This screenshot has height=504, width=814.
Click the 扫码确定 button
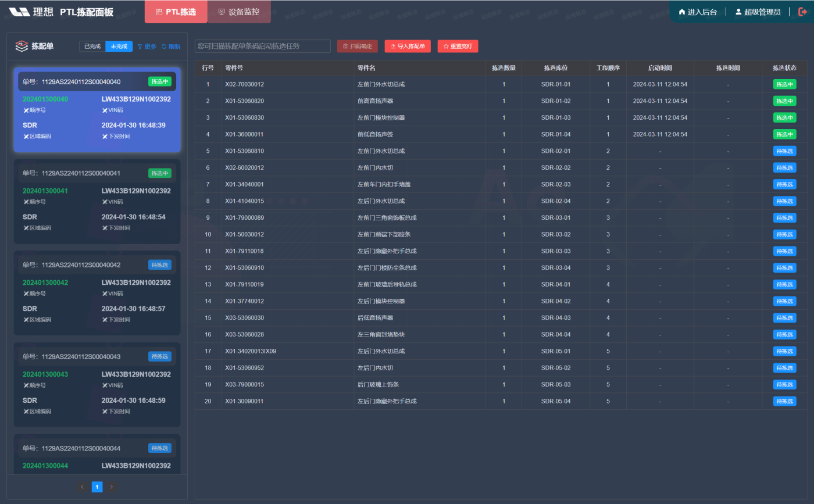(x=358, y=46)
